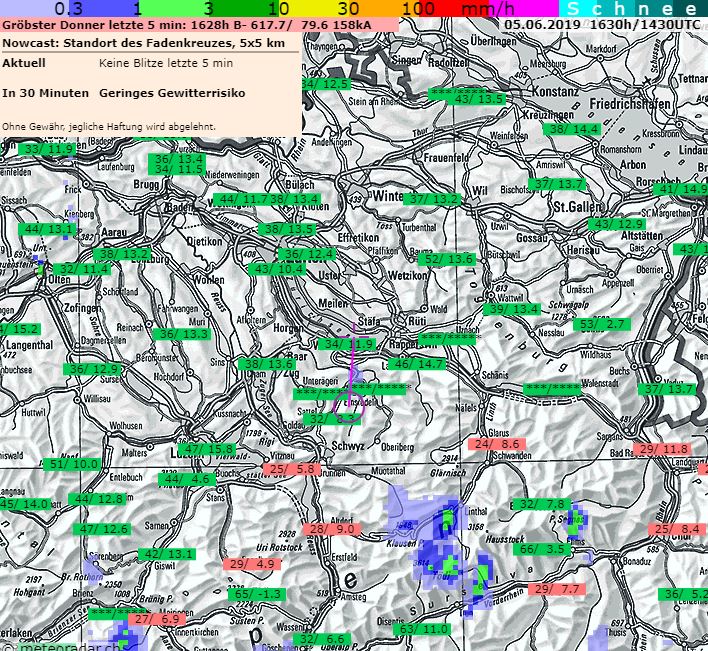This screenshot has width=708, height=651.
Task: Select station label 43/ 13.5 near Konstanz
Action: coord(476,99)
